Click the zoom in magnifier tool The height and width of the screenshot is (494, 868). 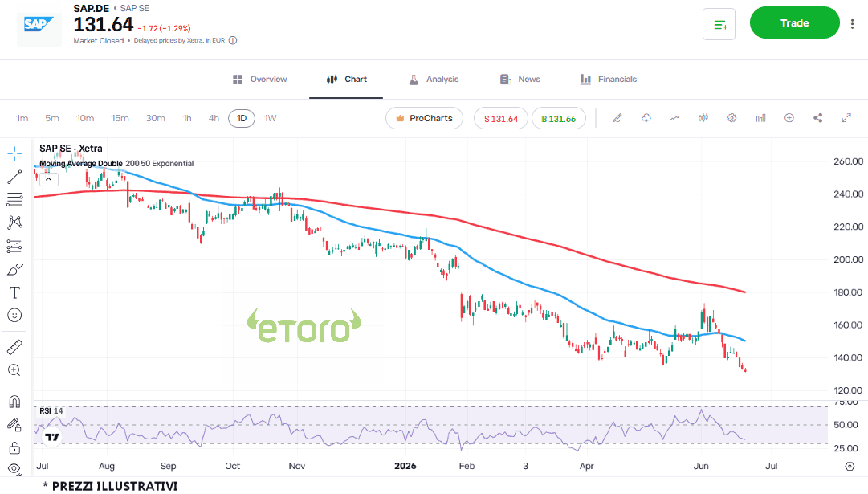14,370
